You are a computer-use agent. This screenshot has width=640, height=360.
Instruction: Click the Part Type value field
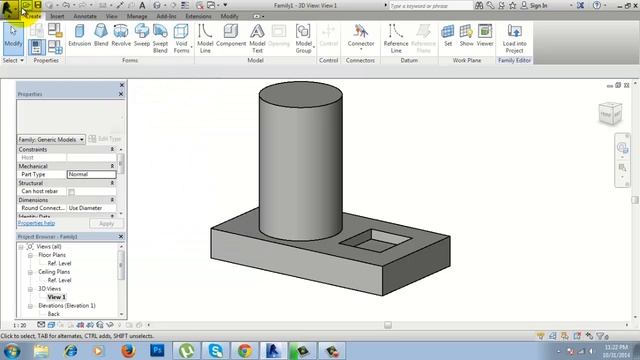(91, 175)
